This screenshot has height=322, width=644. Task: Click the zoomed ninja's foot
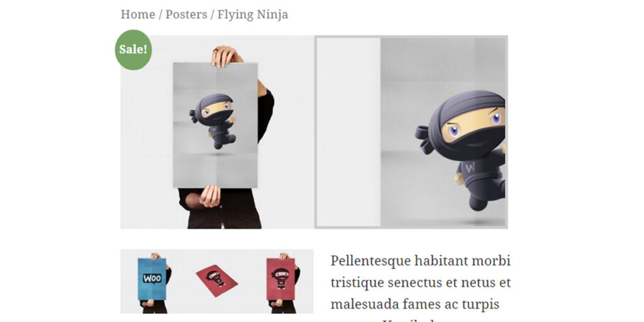(x=478, y=203)
